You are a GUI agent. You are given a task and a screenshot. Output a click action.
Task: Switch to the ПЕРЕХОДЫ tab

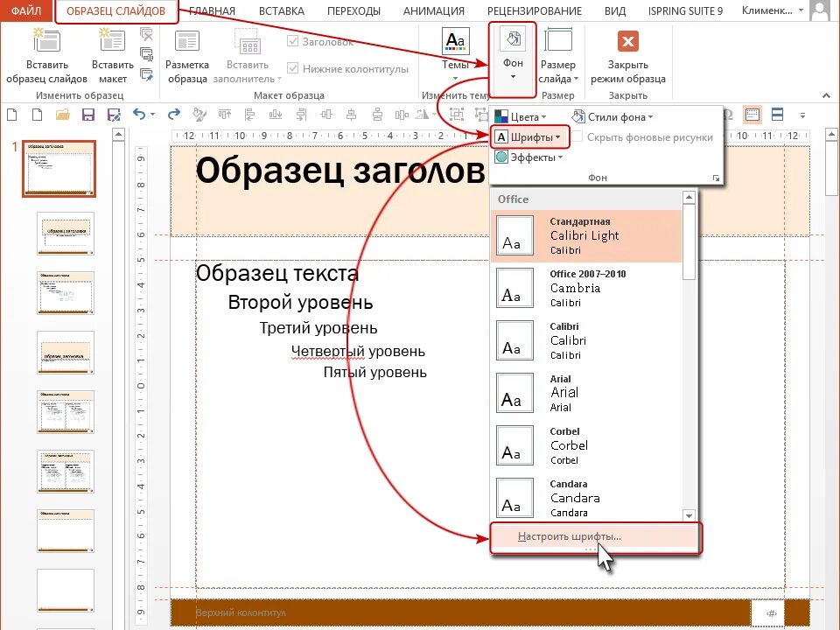click(353, 10)
